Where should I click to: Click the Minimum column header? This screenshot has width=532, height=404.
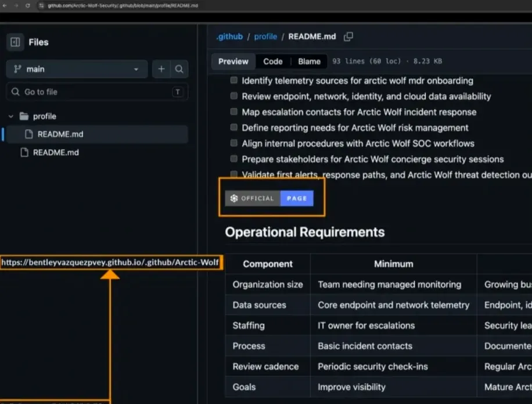[x=394, y=264]
